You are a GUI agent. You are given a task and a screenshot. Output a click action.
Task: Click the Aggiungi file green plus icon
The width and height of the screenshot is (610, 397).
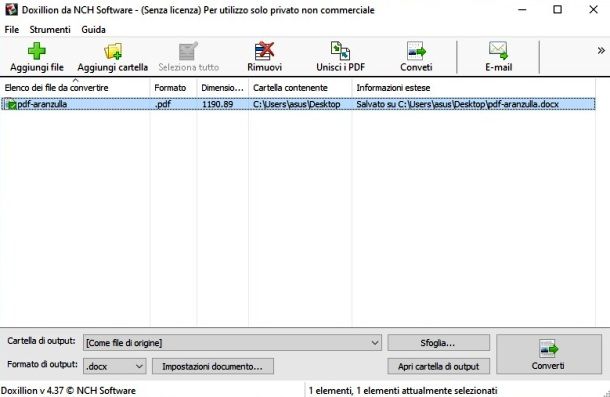(x=37, y=51)
